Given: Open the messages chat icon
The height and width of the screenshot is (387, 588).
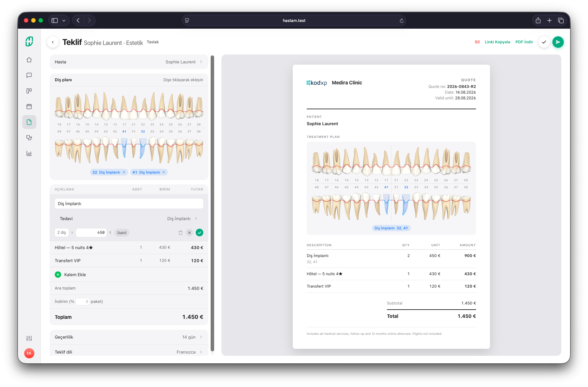Looking at the screenshot, I should click(x=29, y=75).
